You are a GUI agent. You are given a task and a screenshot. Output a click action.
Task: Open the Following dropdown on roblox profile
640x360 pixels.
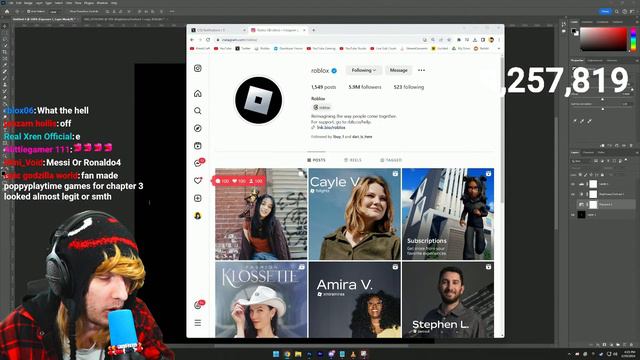pyautogui.click(x=363, y=70)
